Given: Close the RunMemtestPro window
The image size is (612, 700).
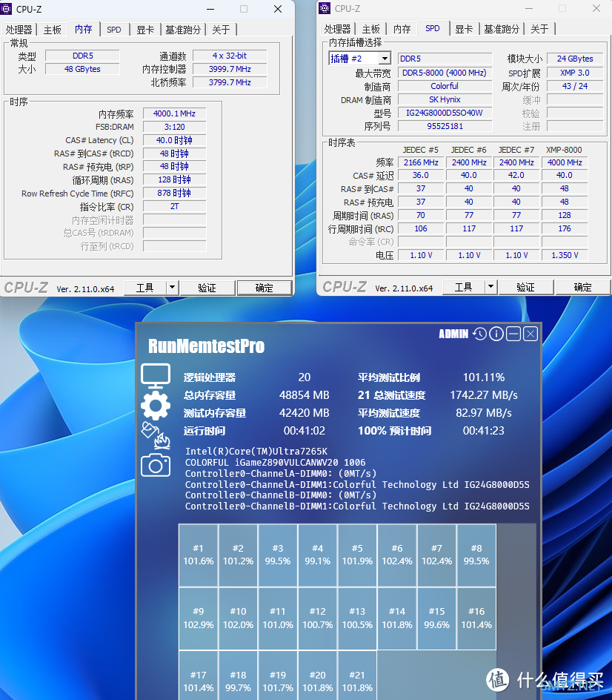Looking at the screenshot, I should tap(530, 334).
